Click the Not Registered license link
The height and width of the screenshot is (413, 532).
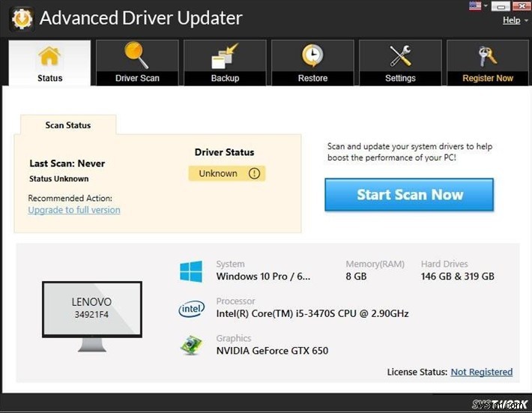pyautogui.click(x=482, y=372)
